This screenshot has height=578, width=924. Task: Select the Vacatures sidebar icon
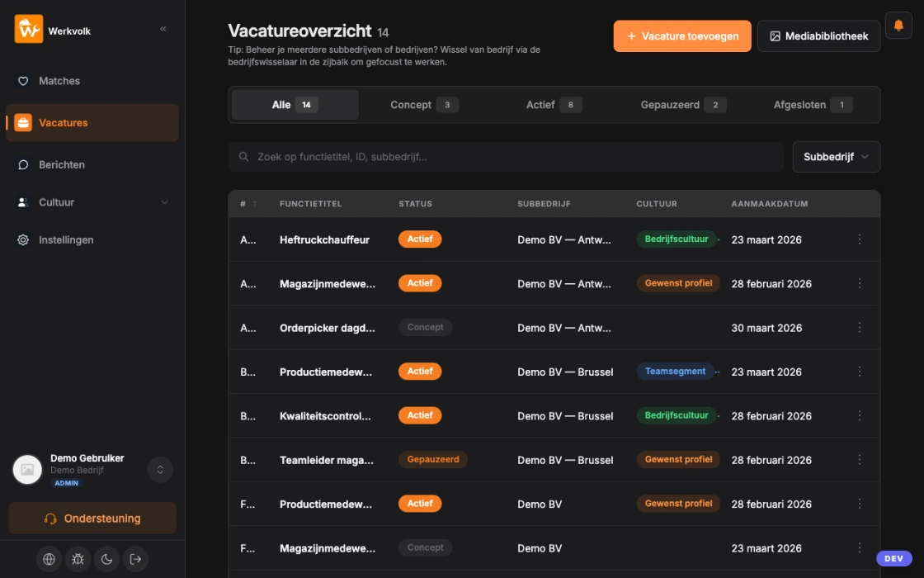click(x=27, y=122)
